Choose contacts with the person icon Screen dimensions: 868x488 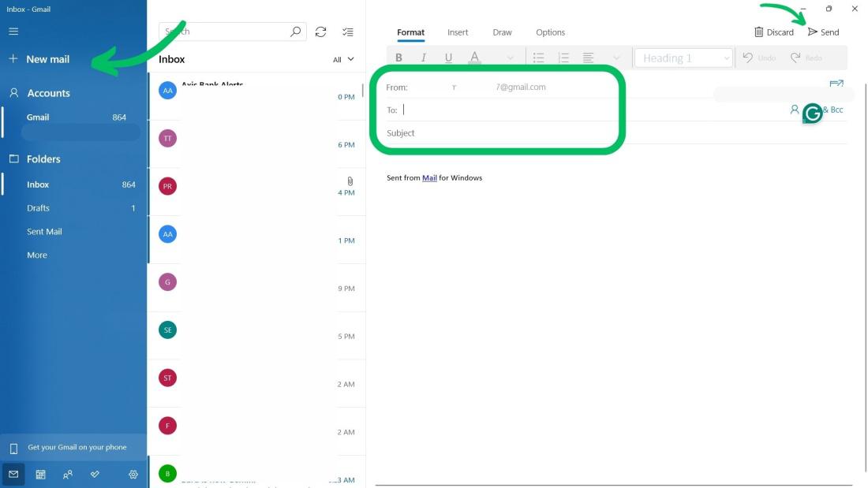point(795,110)
